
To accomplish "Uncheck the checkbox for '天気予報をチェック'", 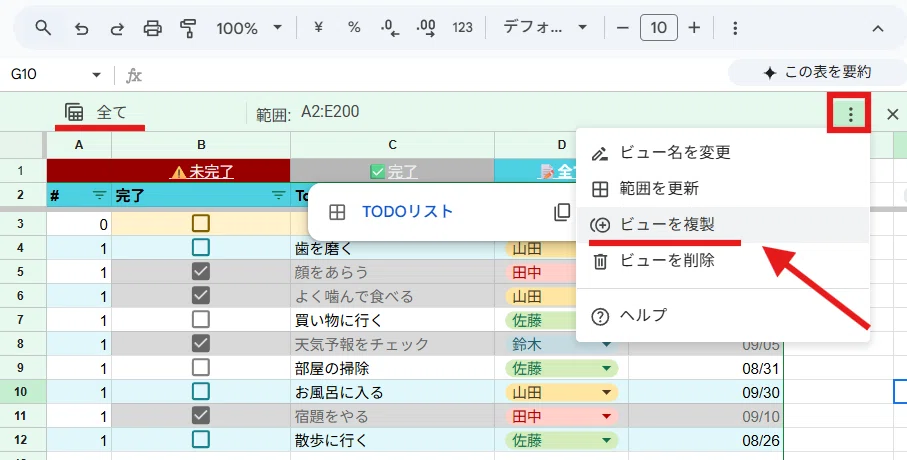I will [201, 344].
